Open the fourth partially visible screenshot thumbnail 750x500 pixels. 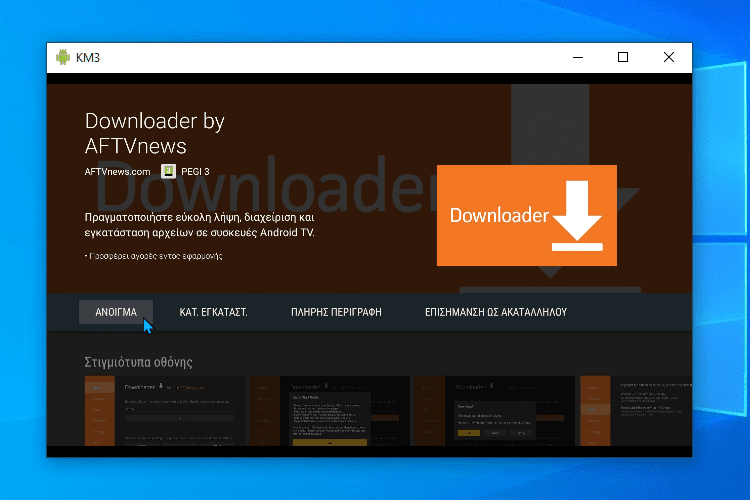click(636, 411)
